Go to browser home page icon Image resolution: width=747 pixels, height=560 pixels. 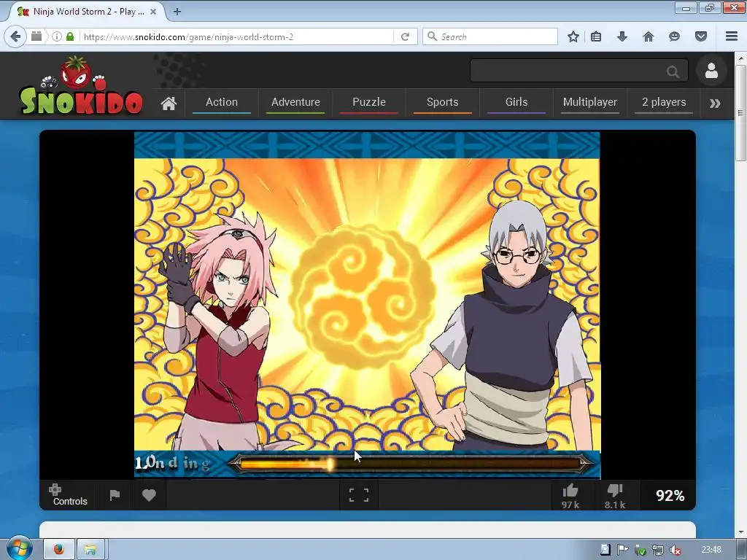pos(649,36)
